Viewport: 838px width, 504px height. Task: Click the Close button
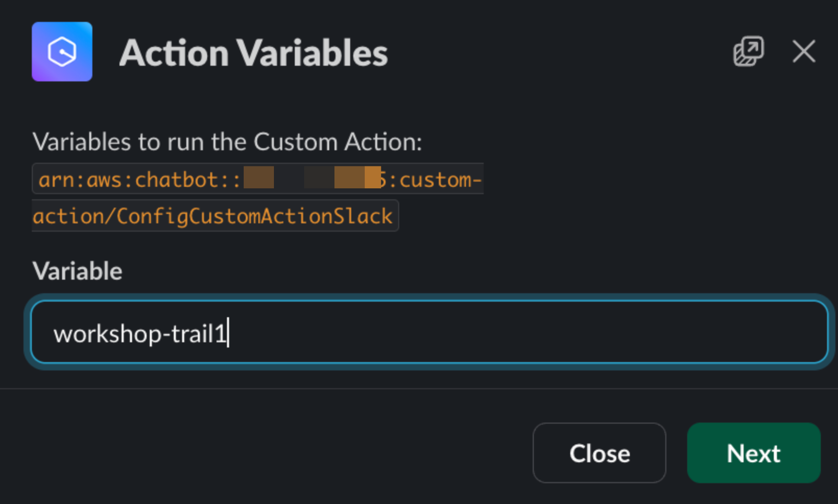[600, 453]
